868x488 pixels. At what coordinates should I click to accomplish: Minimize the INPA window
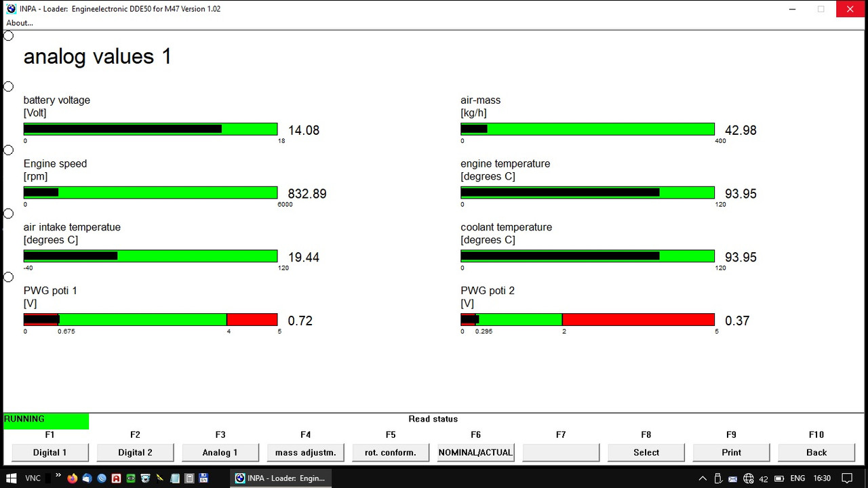(793, 9)
